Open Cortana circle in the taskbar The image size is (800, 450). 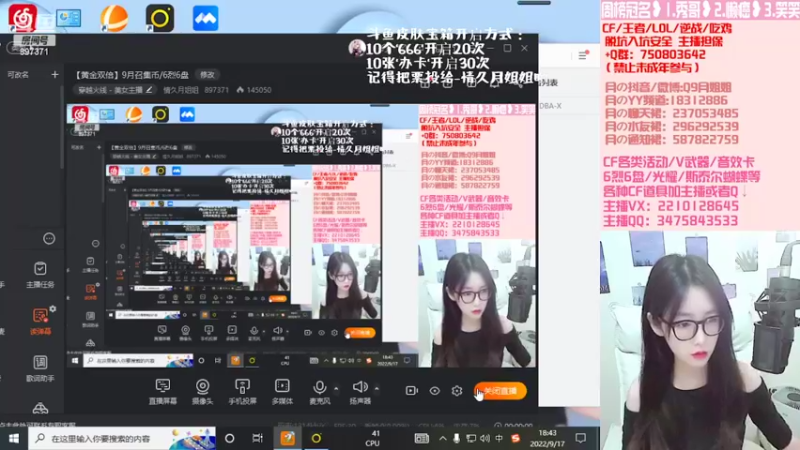click(x=230, y=438)
